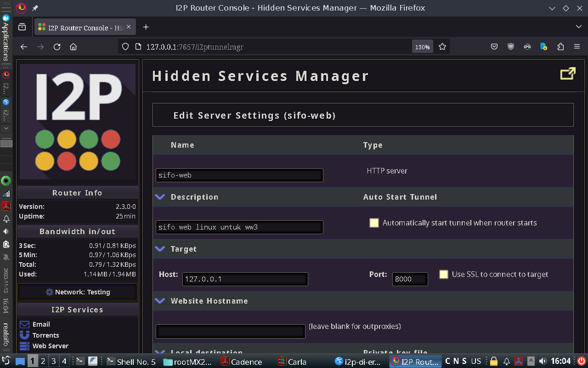Click the show desktop blue icon in the panel
Image resolution: width=588 pixels, height=368 pixels.
pos(20,361)
